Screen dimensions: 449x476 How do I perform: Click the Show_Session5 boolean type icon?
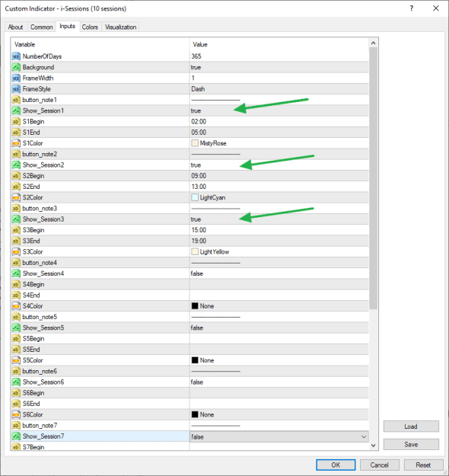tap(16, 327)
